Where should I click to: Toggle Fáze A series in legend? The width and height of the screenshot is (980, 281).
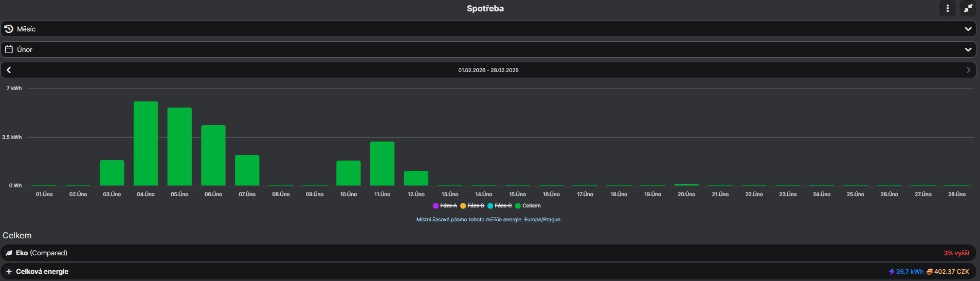448,206
